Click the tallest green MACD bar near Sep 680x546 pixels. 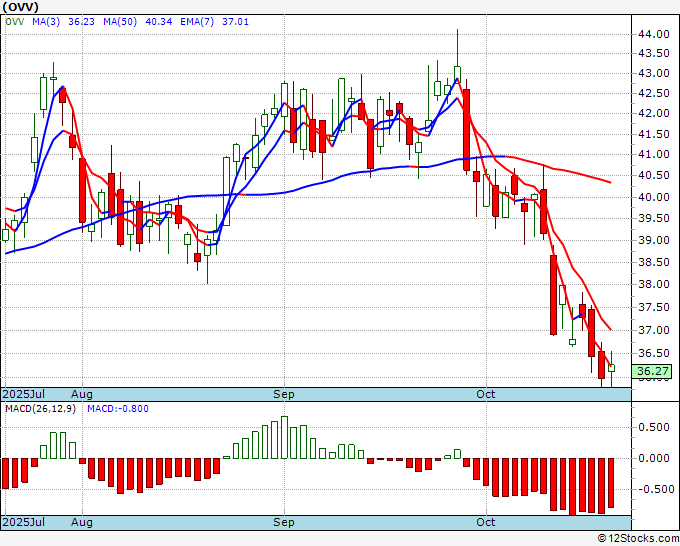coord(284,437)
